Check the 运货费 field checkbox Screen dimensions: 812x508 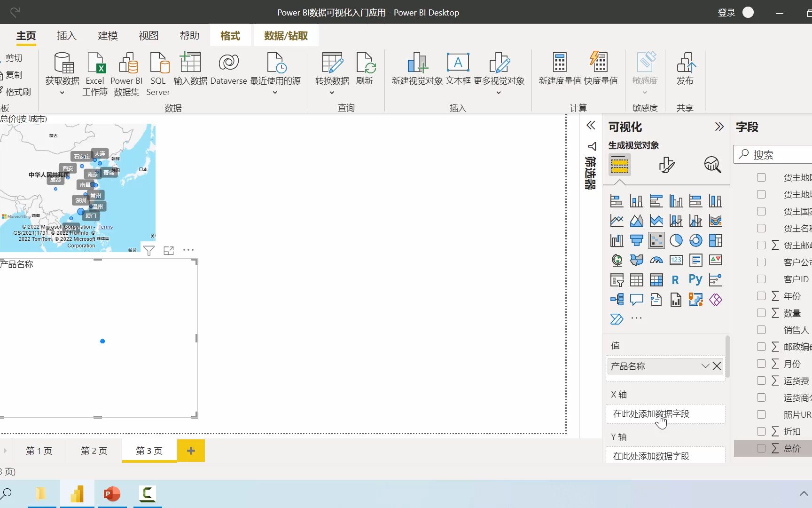(761, 381)
